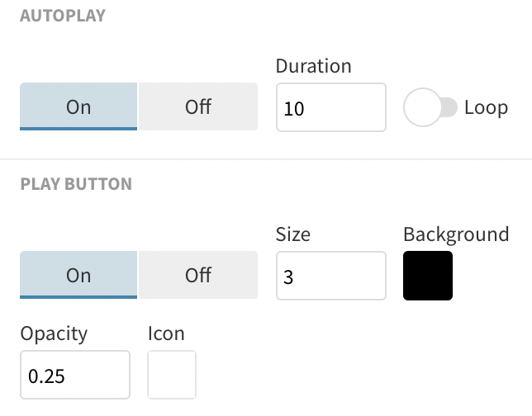Set Play Button to On
532x416 pixels.
pyautogui.click(x=78, y=275)
